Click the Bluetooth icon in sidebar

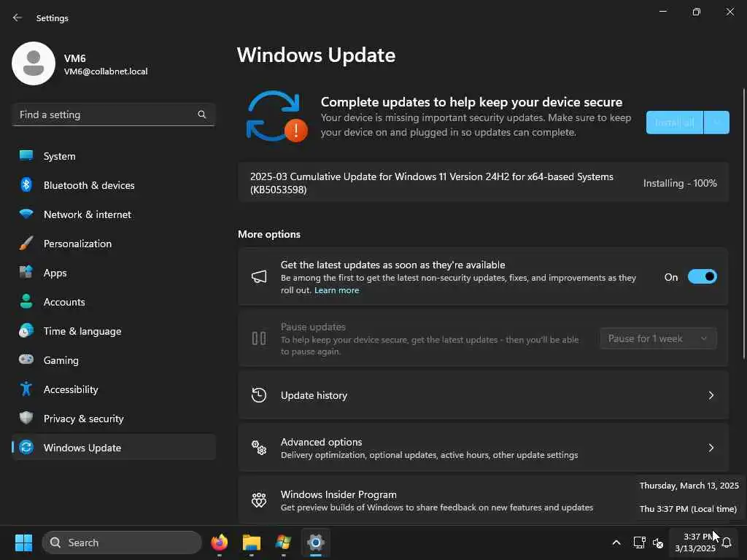26,184
